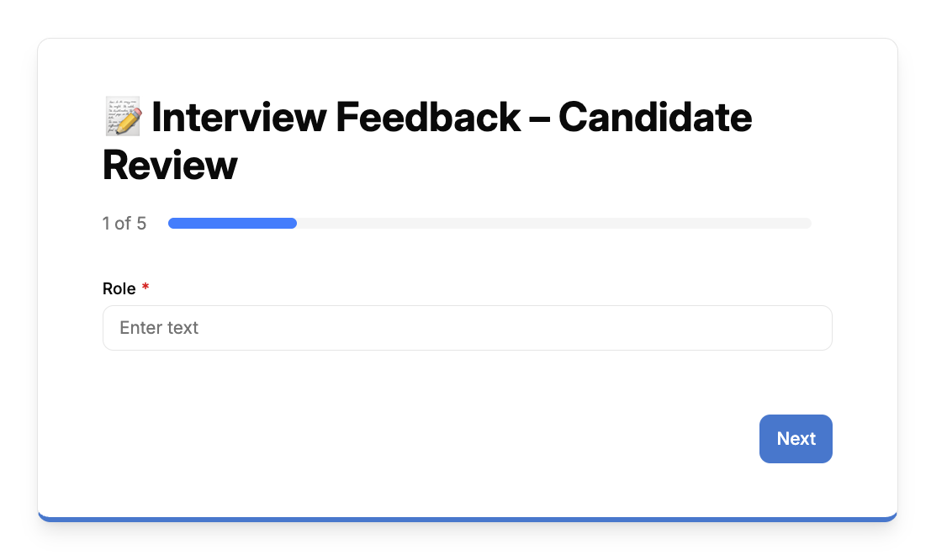Click the blue bottom border of form card
The width and height of the screenshot is (947, 560).
pos(468,520)
